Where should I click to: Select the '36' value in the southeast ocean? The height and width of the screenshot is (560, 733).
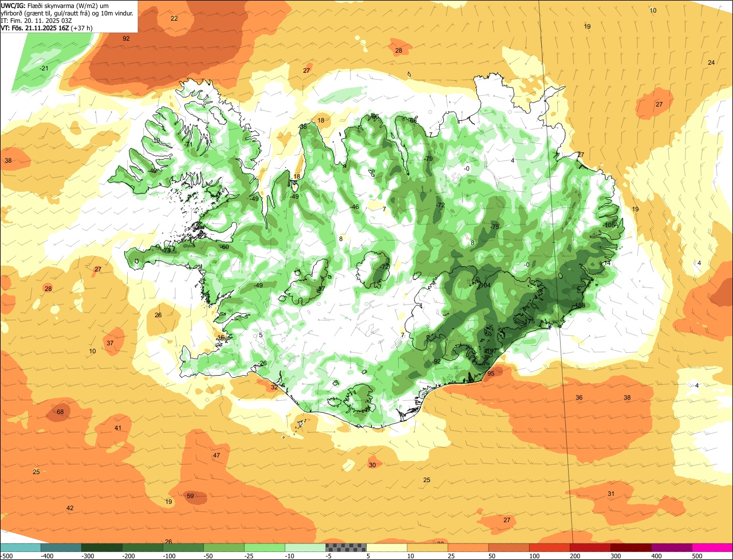[x=579, y=398]
